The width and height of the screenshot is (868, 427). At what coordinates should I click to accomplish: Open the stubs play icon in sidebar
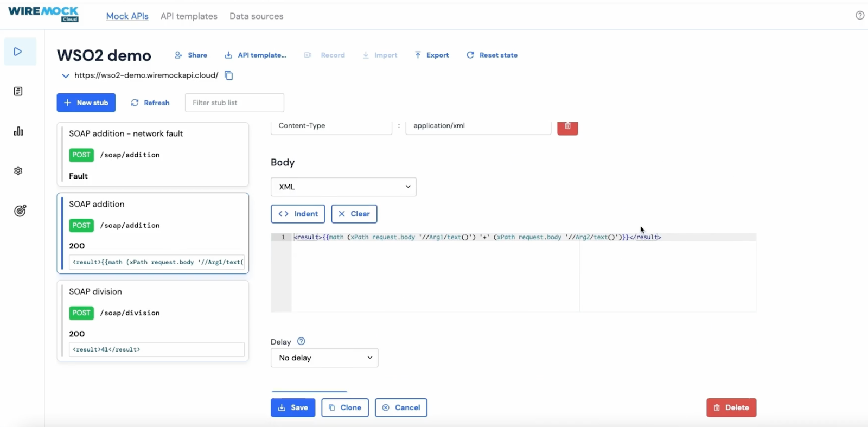click(18, 52)
